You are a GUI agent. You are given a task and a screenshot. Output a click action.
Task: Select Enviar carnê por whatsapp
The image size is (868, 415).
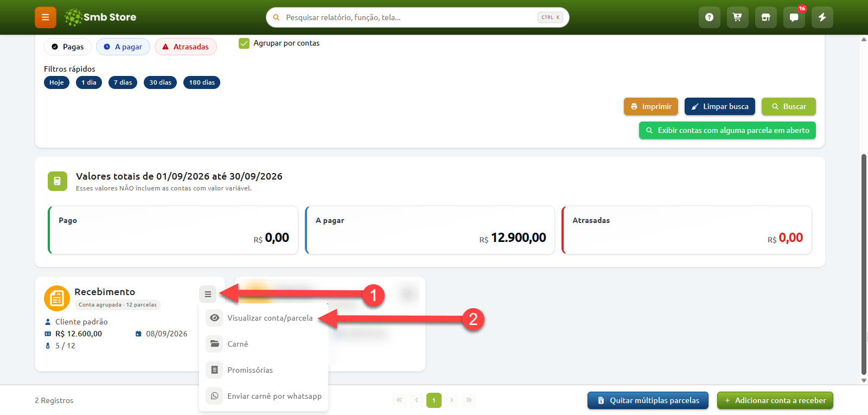pos(264,396)
